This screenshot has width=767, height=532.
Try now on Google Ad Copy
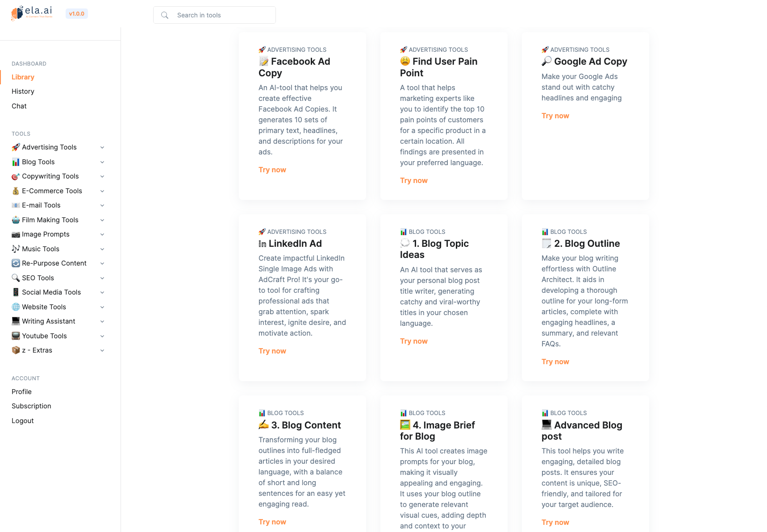pyautogui.click(x=555, y=116)
